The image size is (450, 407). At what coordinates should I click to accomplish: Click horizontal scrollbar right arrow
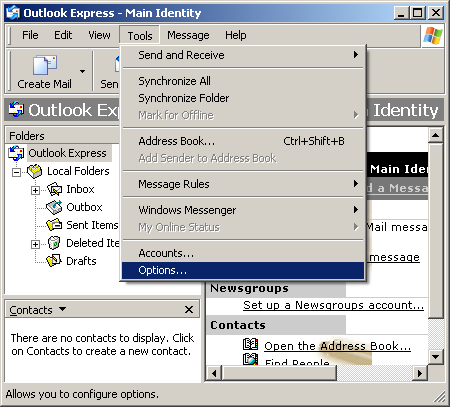tap(420, 373)
